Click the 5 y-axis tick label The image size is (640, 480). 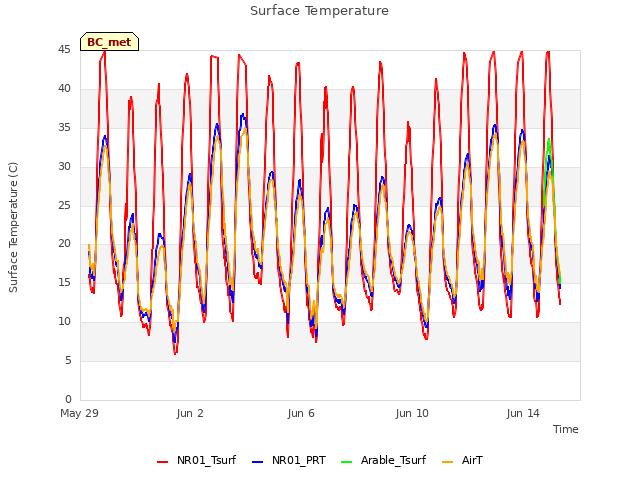(68, 360)
